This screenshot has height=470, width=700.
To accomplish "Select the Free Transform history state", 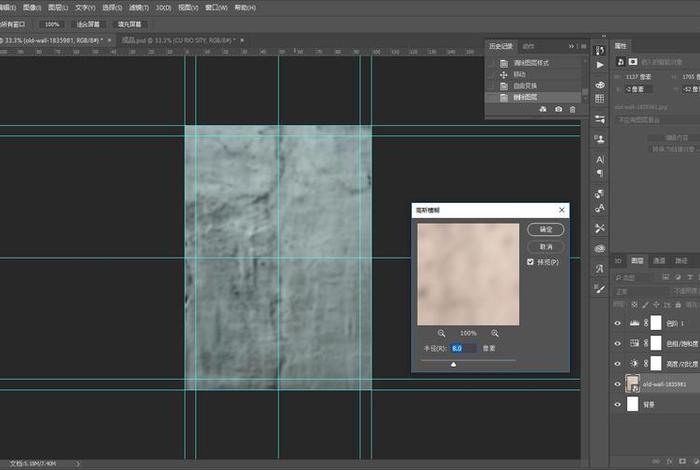I will tap(534, 86).
